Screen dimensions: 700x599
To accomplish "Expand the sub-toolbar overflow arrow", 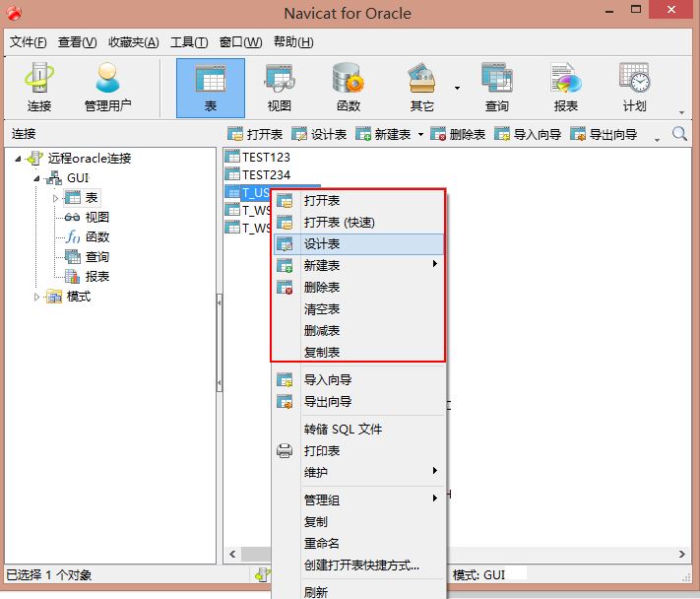I will point(657,140).
